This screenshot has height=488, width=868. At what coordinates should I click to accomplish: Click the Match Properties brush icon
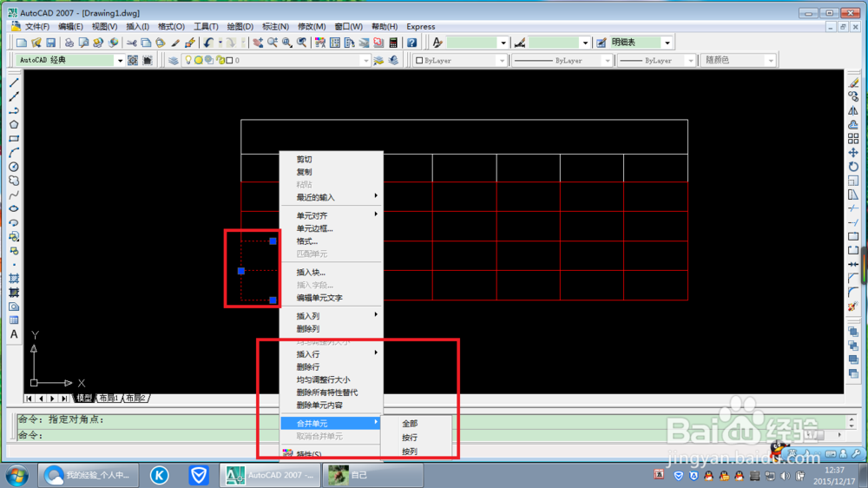[175, 43]
